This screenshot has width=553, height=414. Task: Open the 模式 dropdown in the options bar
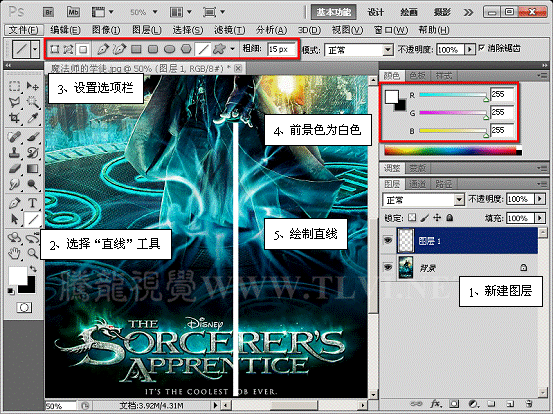click(x=358, y=50)
